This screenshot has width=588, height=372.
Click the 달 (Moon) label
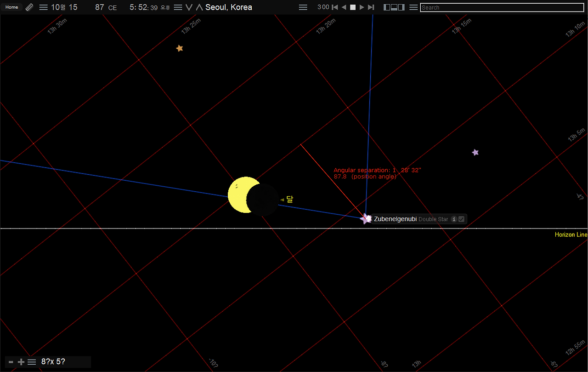[x=289, y=199]
